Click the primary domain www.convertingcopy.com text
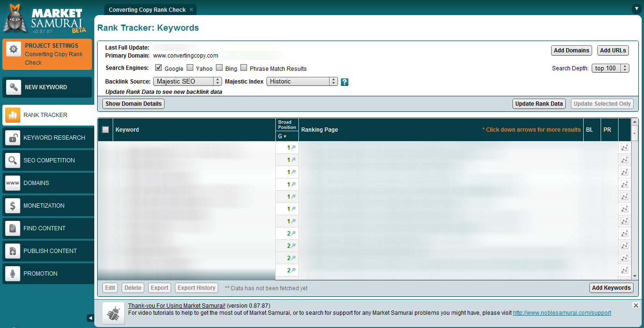644x328 pixels. (x=186, y=56)
